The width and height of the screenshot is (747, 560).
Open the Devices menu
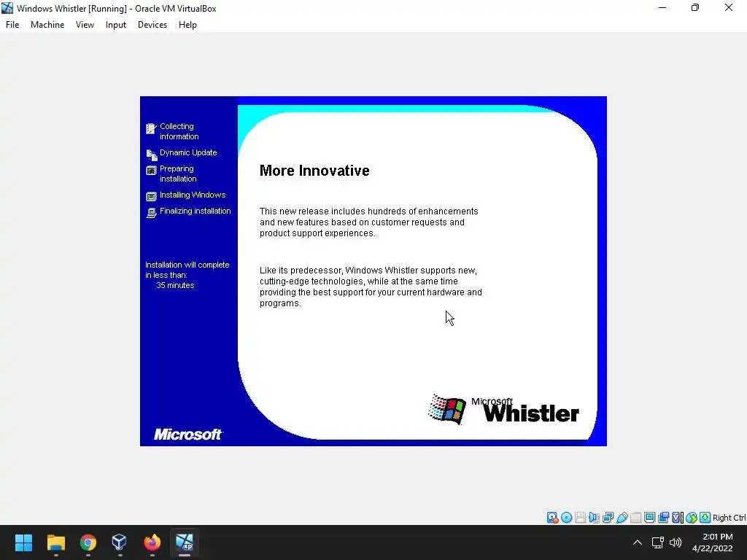152,25
